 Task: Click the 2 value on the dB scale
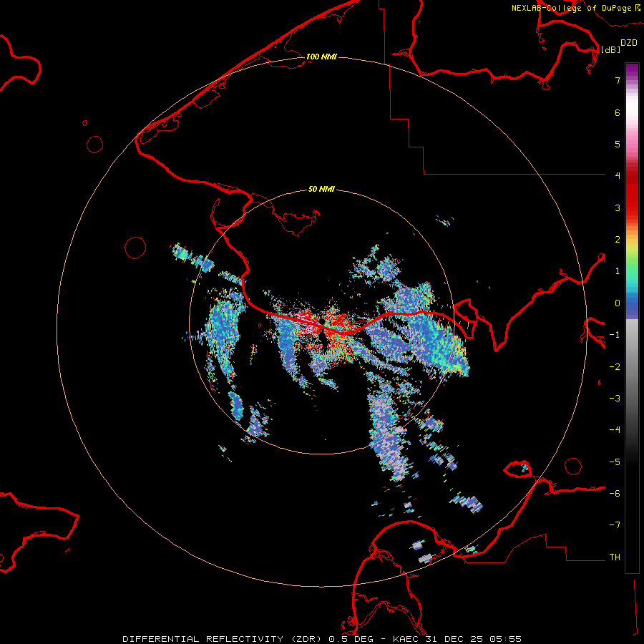tap(618, 240)
